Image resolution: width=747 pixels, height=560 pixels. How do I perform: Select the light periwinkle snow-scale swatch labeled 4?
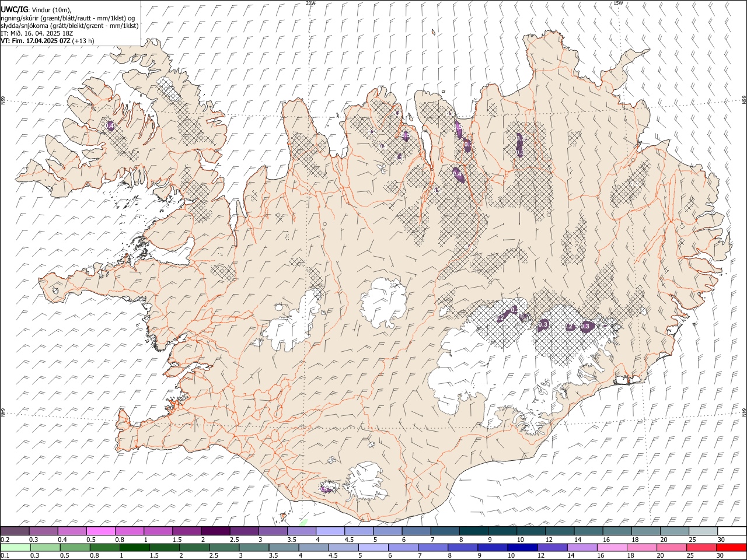tap(330, 531)
